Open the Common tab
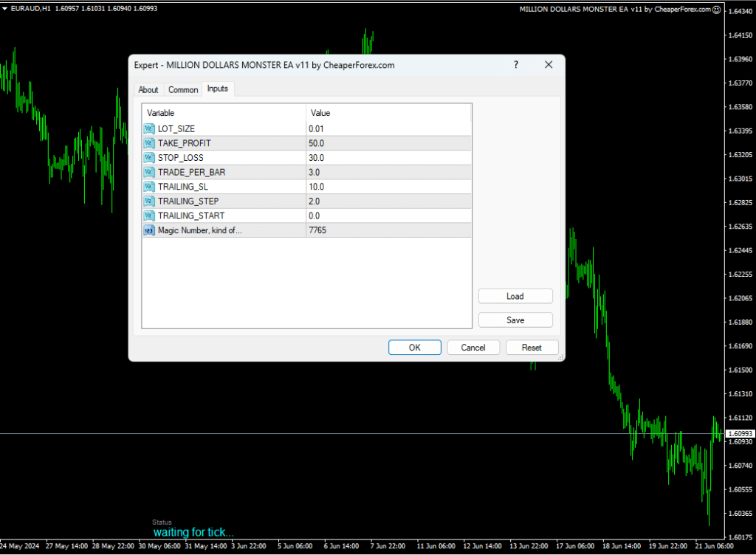This screenshot has height=555, width=756. coord(183,89)
